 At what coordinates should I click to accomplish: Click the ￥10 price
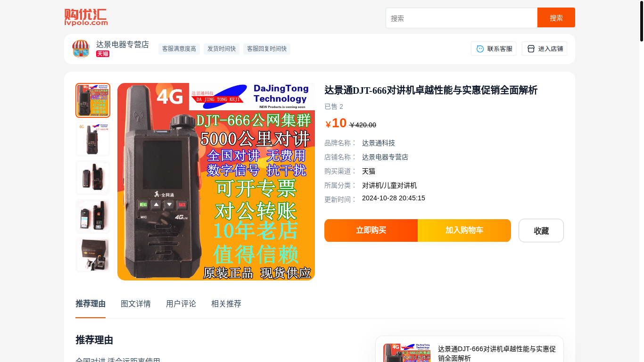[x=336, y=123]
